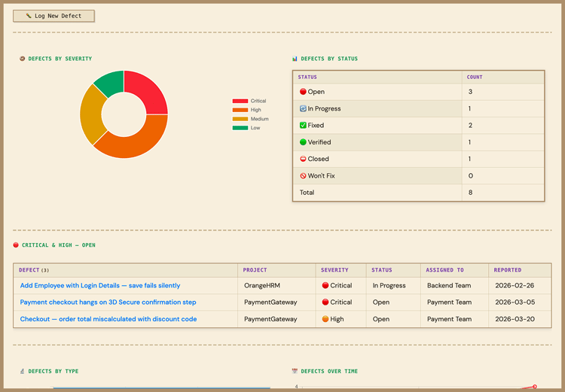This screenshot has height=392, width=565.
Task: Open 'Add Employee with Login Details' defect link
Action: [100, 285]
